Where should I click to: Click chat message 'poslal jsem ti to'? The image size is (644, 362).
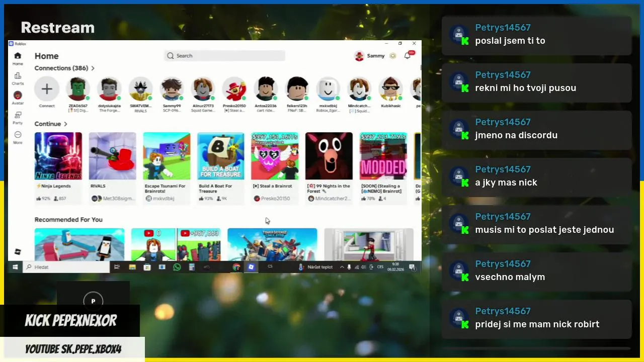510,41
